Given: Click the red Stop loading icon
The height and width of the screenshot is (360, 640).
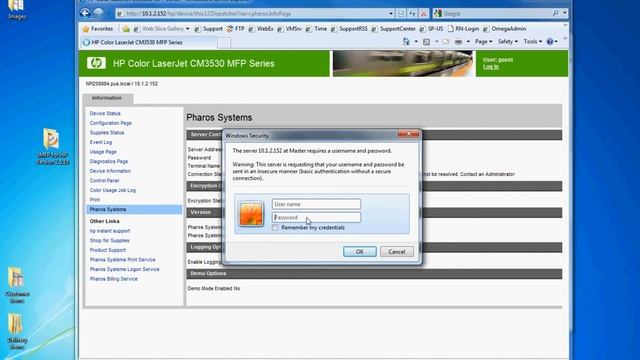Looking at the screenshot, I should coord(424,13).
